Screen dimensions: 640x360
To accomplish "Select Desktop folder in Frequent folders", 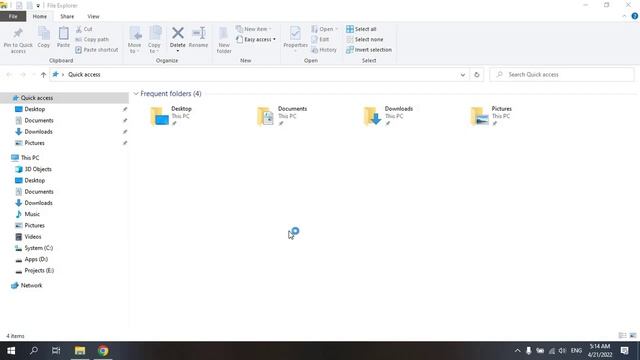I will pyautogui.click(x=171, y=116).
